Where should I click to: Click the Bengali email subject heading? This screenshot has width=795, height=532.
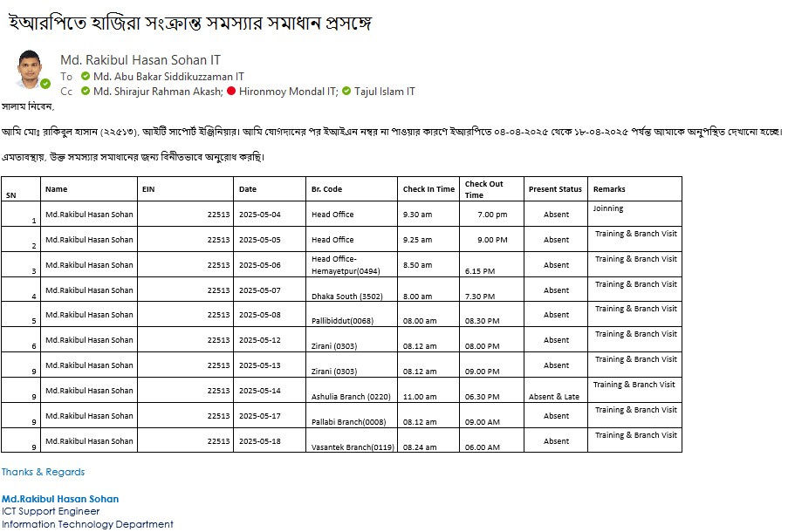(190, 23)
